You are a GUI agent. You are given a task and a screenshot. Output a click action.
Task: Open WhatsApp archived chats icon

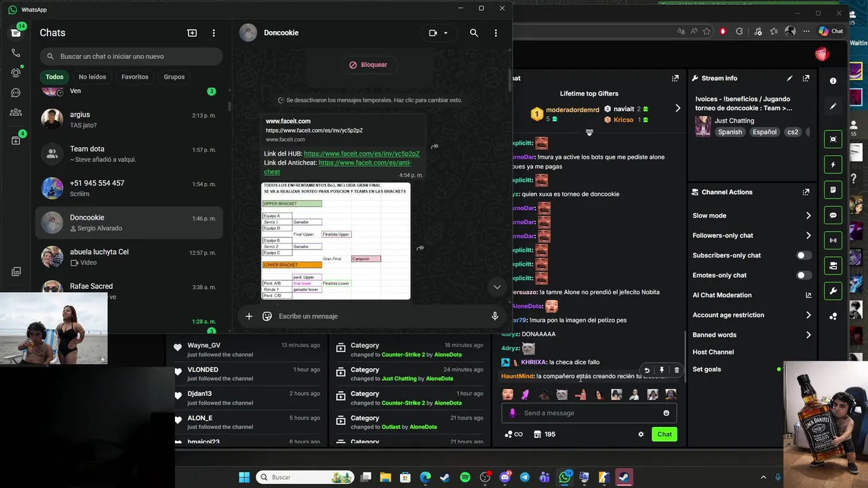coord(16,140)
